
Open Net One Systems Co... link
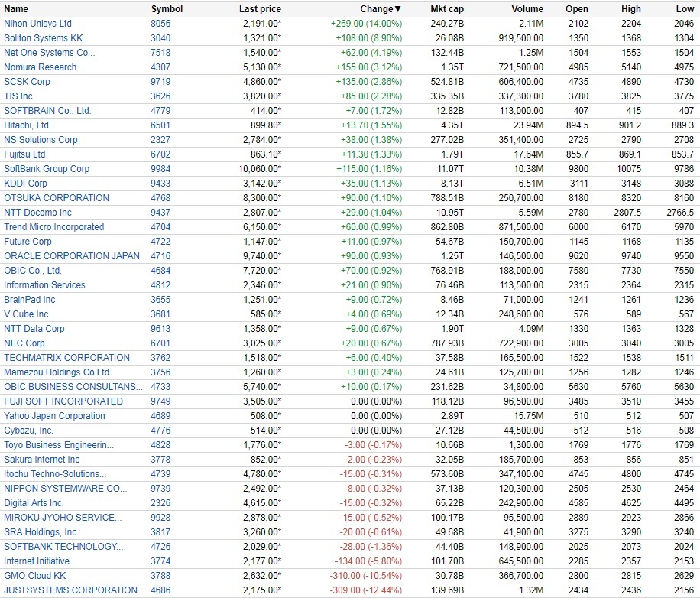click(50, 53)
